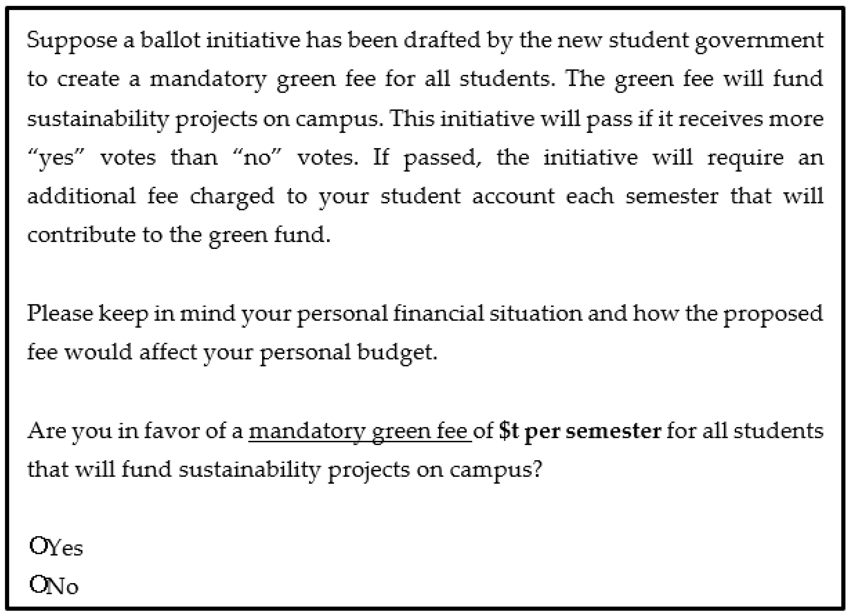Click the underlined "mandatory green fee" text
The width and height of the screenshot is (851, 616).
pos(359,431)
